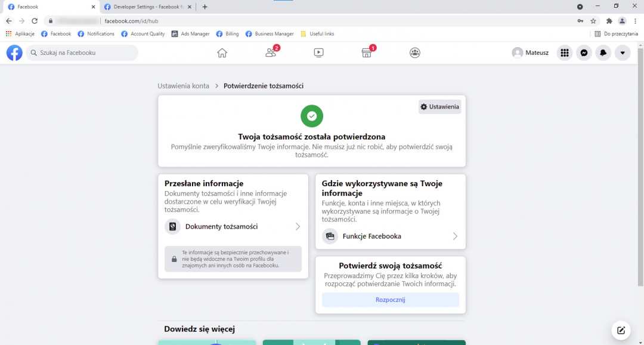This screenshot has width=644, height=345.
Task: Click the new message compose icon
Action: click(621, 330)
